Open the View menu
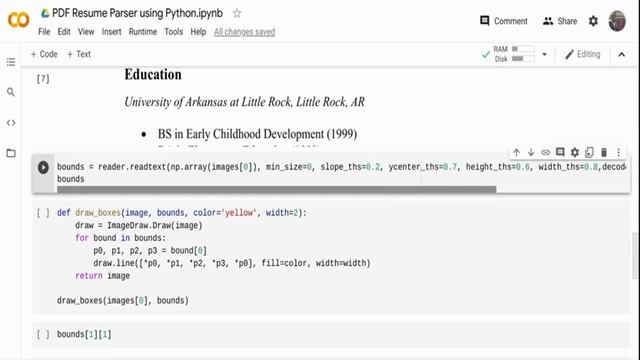Screen dimensions: 640x360 pos(86,32)
